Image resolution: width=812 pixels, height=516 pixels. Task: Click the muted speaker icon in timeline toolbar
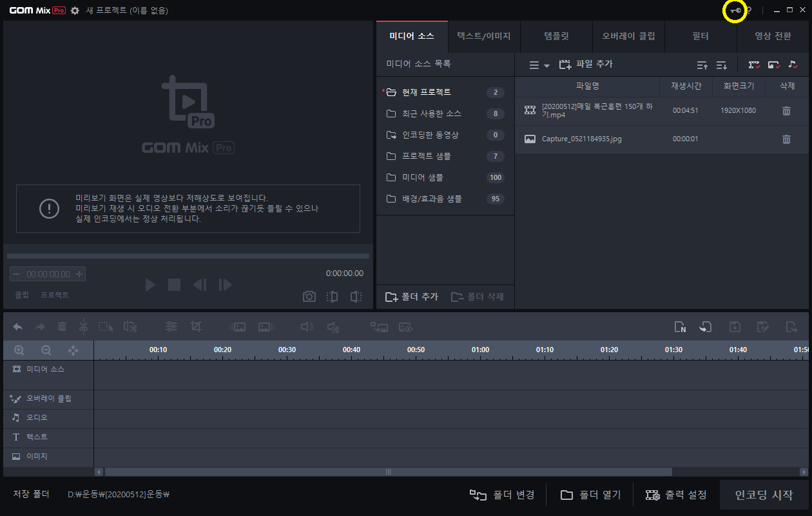click(x=333, y=327)
